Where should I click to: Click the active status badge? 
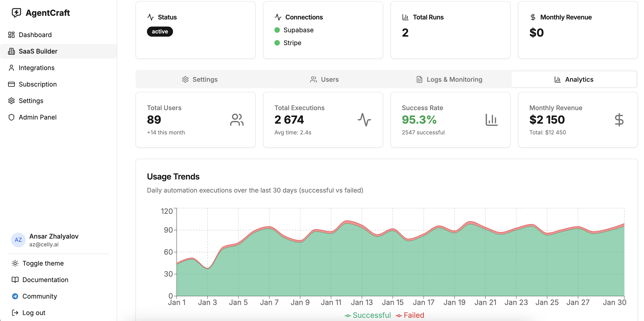tap(160, 32)
